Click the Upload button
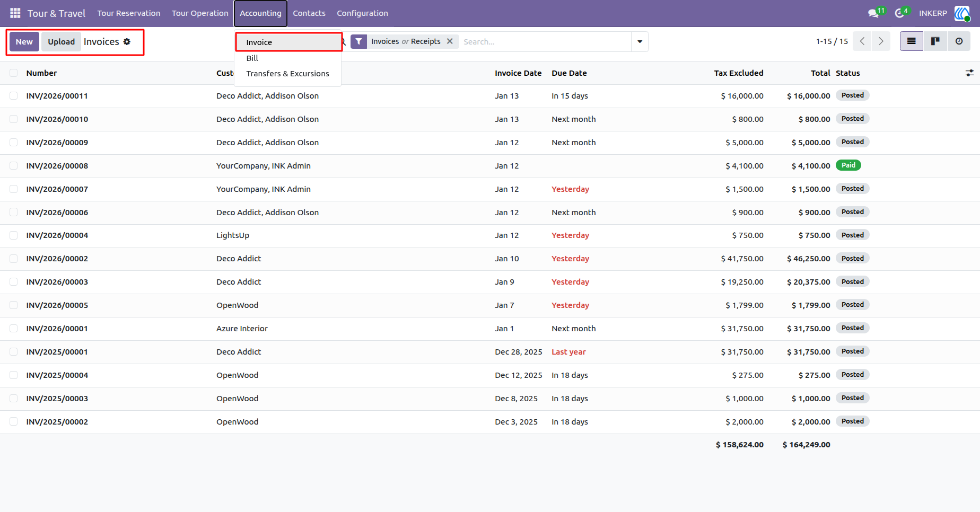The image size is (980, 512). 62,42
